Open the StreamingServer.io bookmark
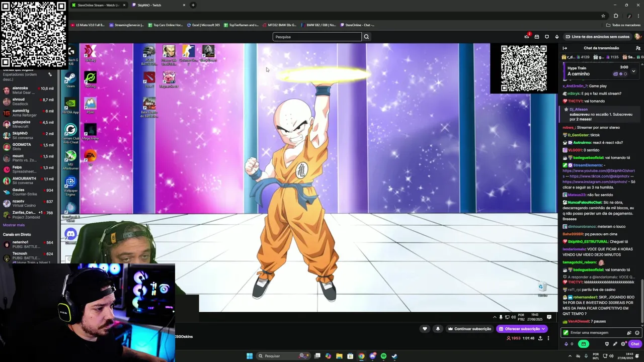The width and height of the screenshot is (644, 362). pyautogui.click(x=126, y=25)
